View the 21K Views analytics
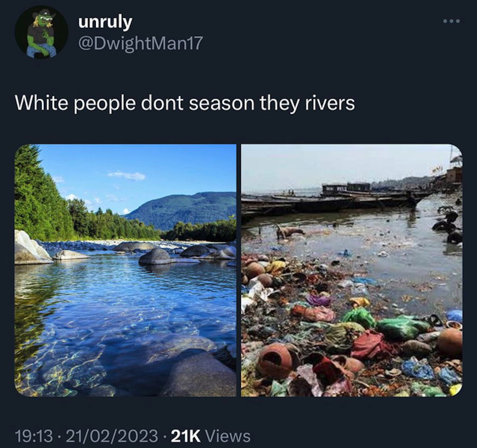The width and height of the screenshot is (477, 448). [x=211, y=436]
